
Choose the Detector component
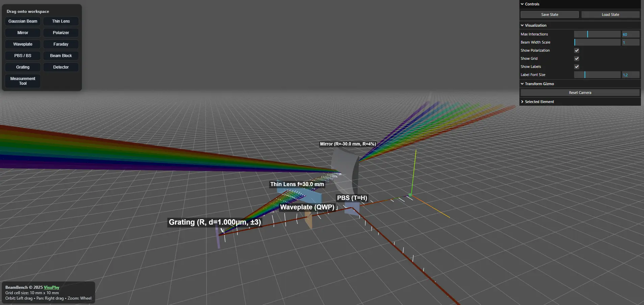[61, 67]
